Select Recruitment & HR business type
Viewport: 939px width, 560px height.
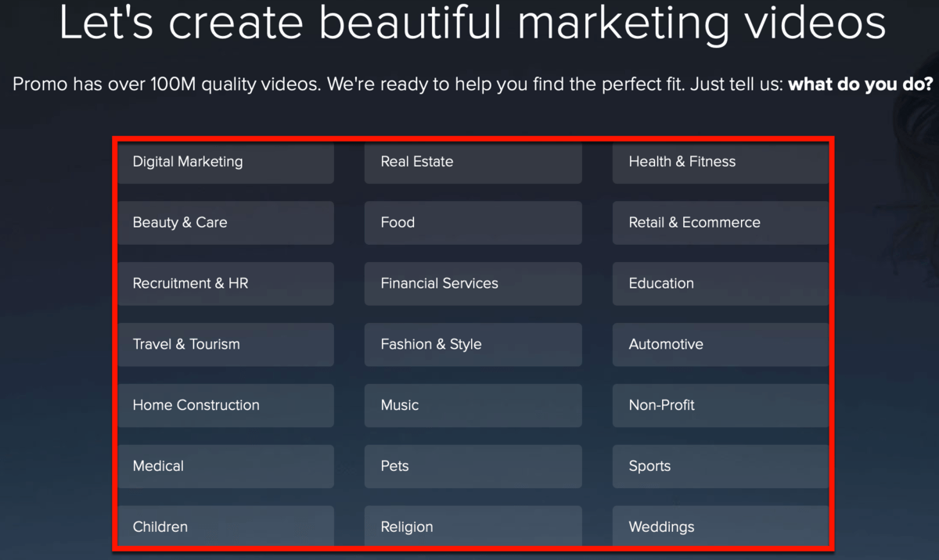(x=225, y=284)
